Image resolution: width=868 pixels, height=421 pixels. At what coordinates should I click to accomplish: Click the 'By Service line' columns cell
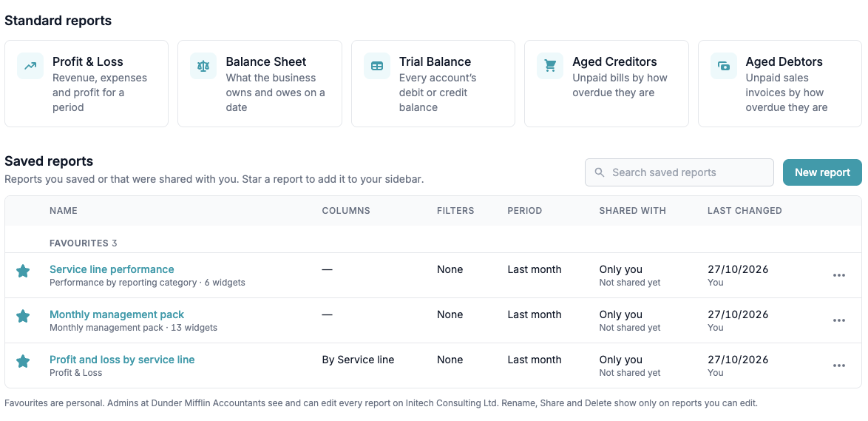tap(358, 360)
